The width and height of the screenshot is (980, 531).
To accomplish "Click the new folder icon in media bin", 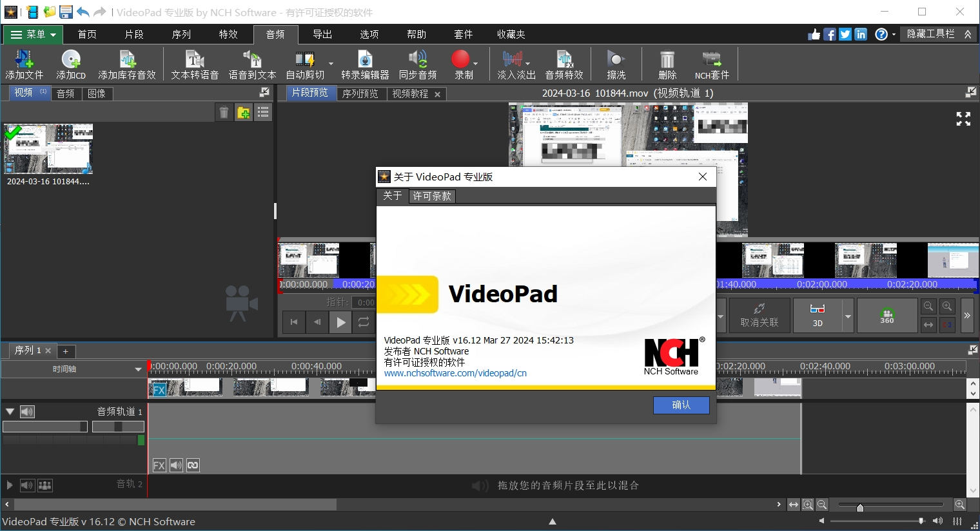I will click(244, 113).
